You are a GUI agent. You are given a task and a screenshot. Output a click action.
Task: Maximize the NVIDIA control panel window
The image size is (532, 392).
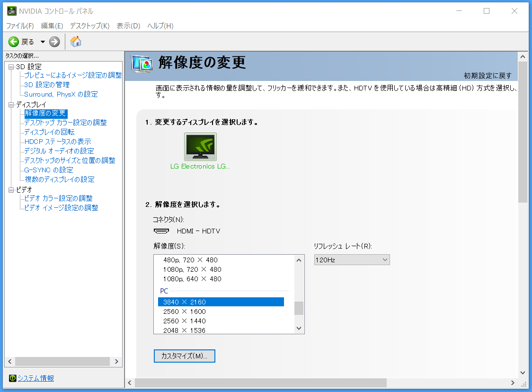[x=487, y=11]
